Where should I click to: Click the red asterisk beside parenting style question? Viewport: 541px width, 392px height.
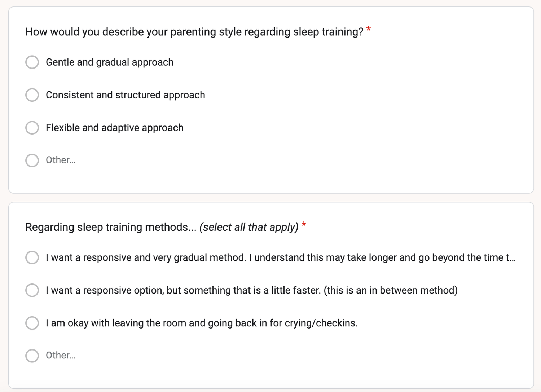click(369, 30)
